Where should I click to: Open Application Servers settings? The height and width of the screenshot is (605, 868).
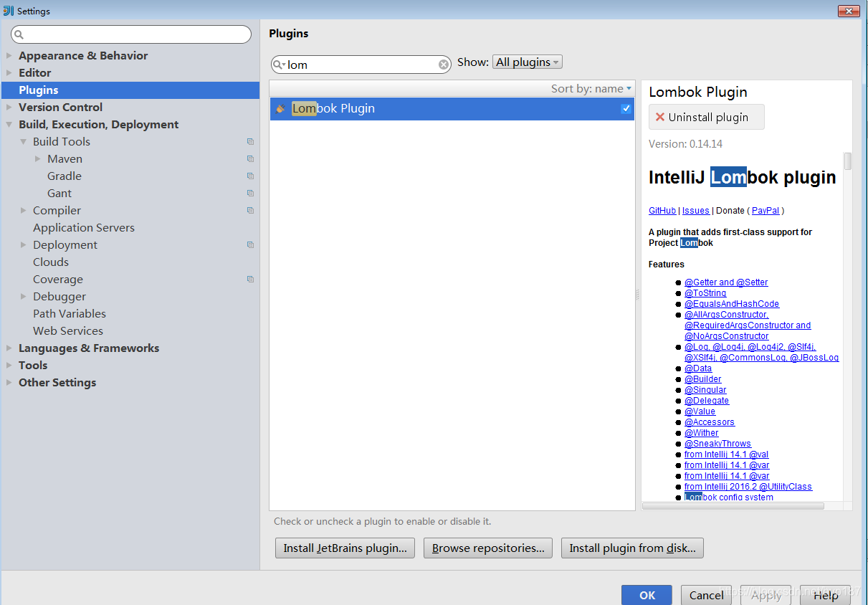coord(84,228)
